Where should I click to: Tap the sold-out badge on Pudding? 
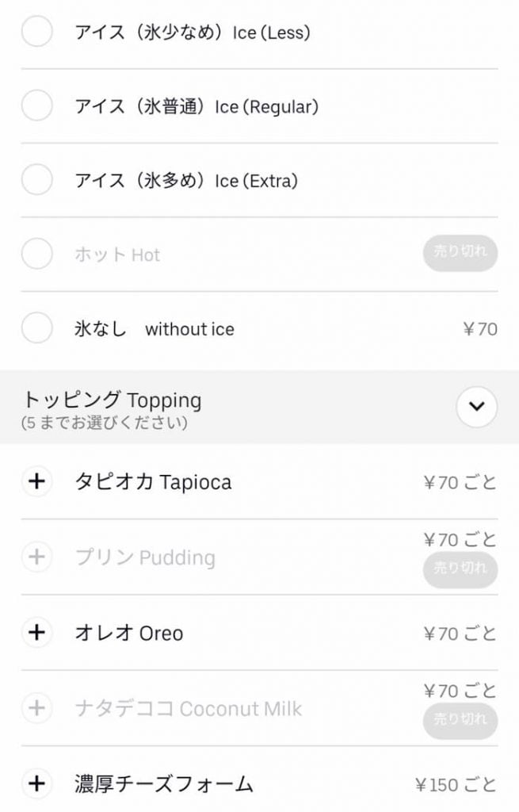pos(460,569)
